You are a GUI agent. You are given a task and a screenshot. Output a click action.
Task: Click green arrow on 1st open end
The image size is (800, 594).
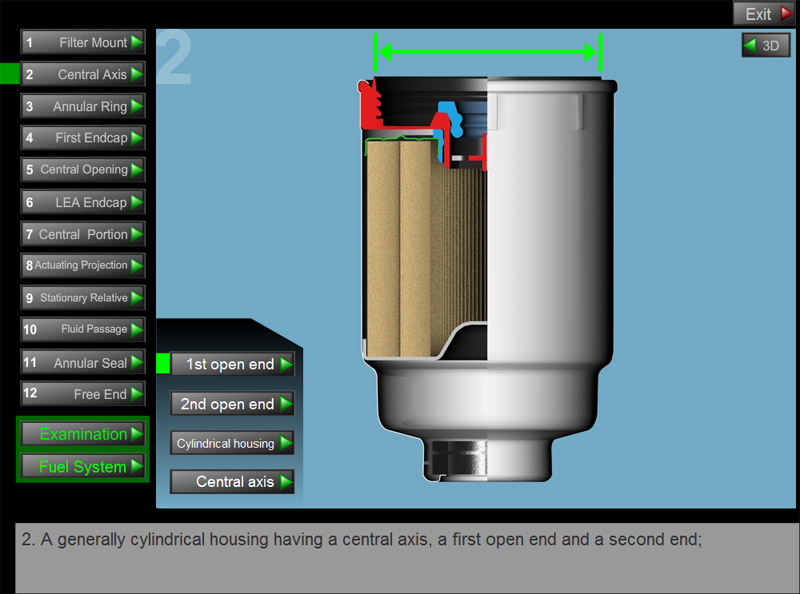pyautogui.click(x=286, y=364)
